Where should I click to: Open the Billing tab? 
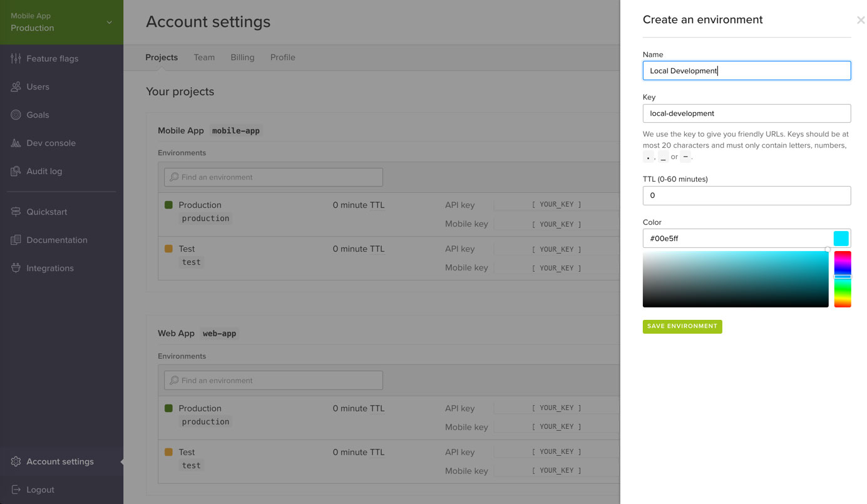[x=242, y=57]
